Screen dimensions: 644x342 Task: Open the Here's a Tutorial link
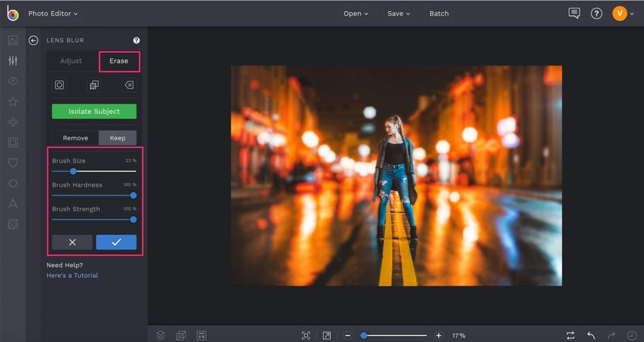[x=72, y=275]
